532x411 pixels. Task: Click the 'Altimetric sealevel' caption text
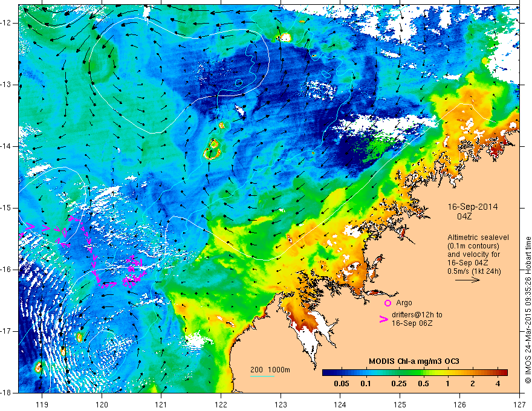tap(478, 238)
